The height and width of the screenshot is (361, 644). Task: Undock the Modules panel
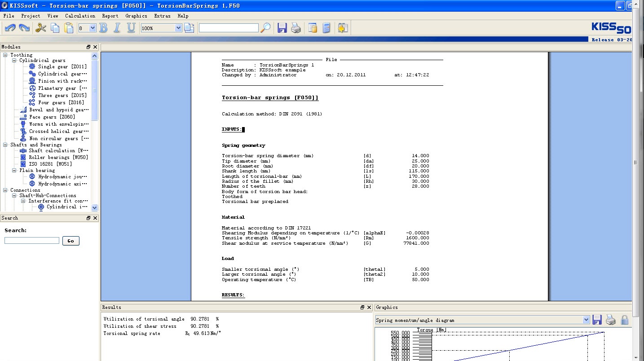click(88, 47)
